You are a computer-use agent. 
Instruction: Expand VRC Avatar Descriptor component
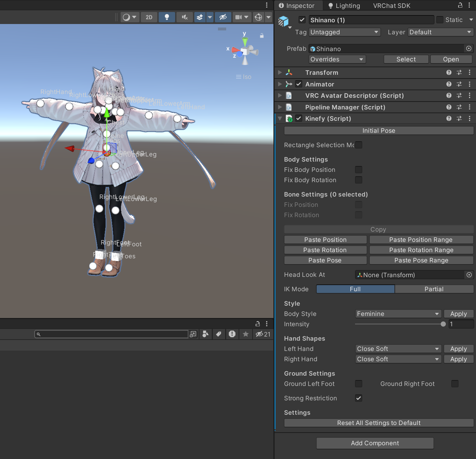click(x=280, y=95)
